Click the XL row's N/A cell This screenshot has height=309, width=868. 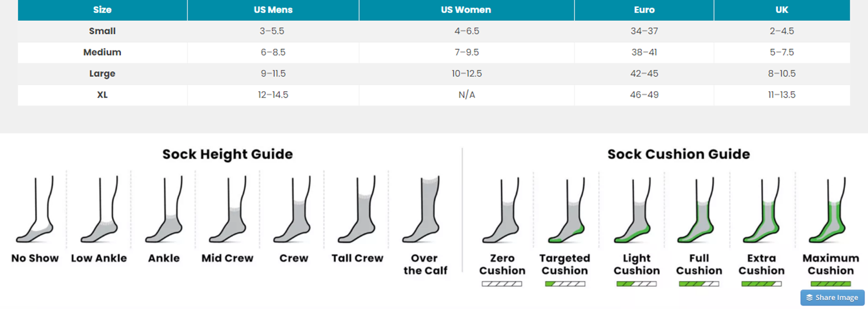click(x=467, y=94)
